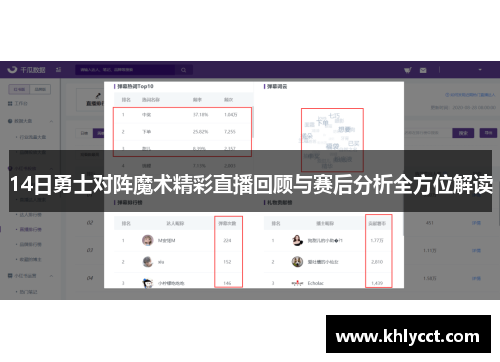Collapse the 数据大盘 sidebar section
Image resolution: width=500 pixels, height=362 pixels.
pyautogui.click(x=51, y=121)
